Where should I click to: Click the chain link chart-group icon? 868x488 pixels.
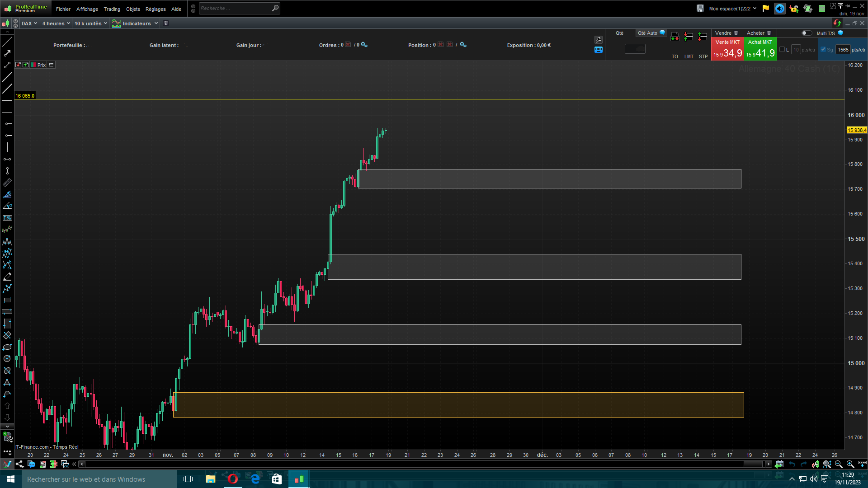pos(15,23)
